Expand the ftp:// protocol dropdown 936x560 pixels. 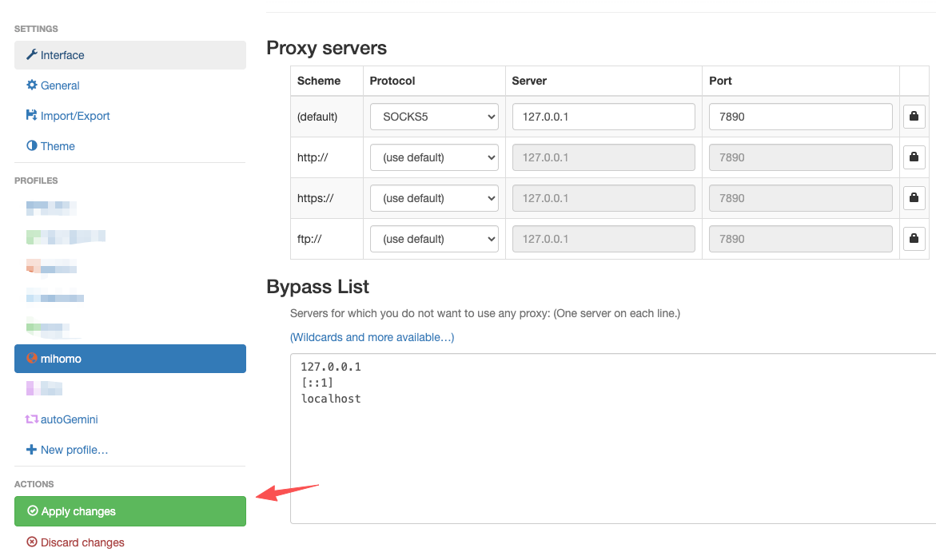434,239
